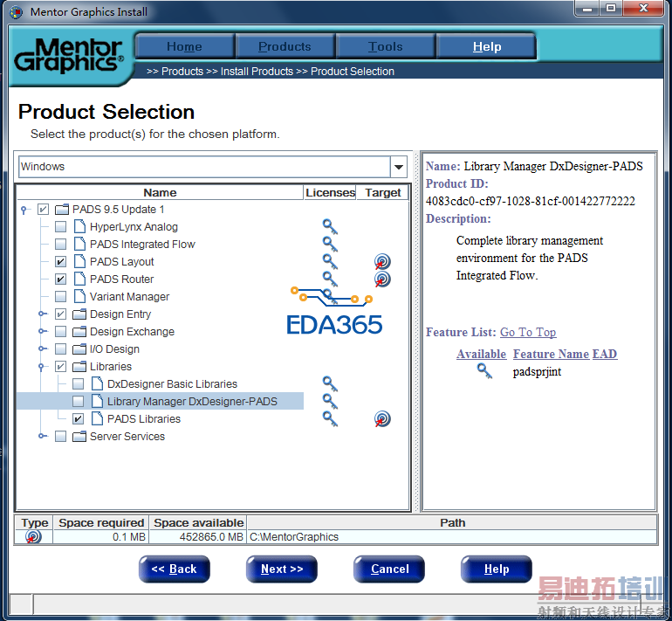This screenshot has width=672, height=621.
Task: Open the Home tab
Action: tap(185, 46)
